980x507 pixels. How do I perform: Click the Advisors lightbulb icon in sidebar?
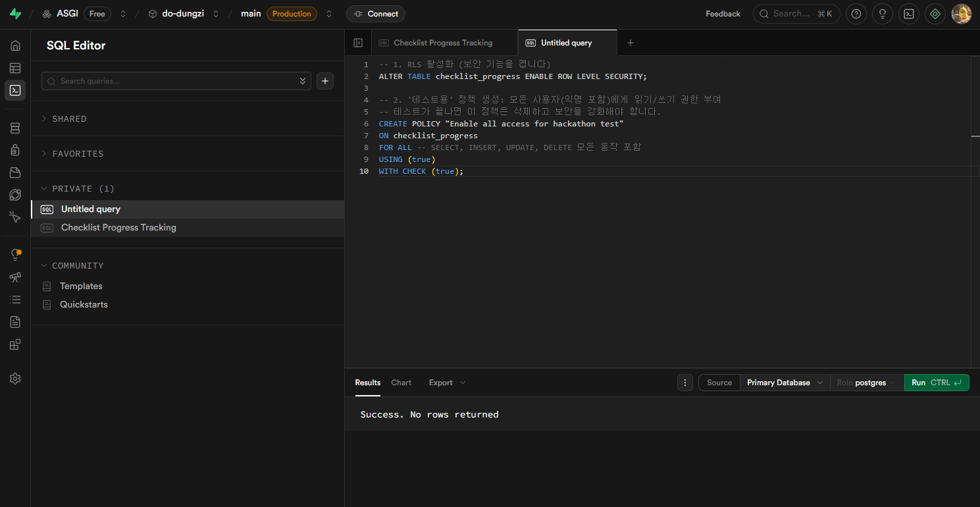click(x=15, y=255)
